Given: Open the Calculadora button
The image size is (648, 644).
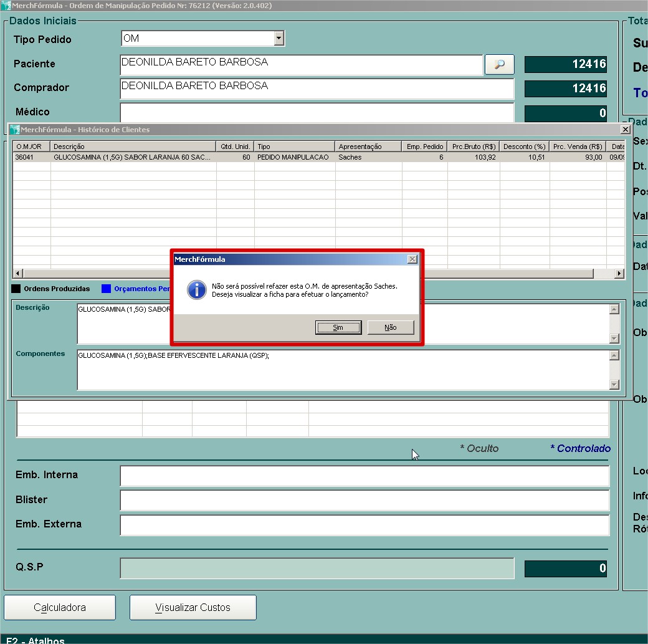Looking at the screenshot, I should point(60,607).
